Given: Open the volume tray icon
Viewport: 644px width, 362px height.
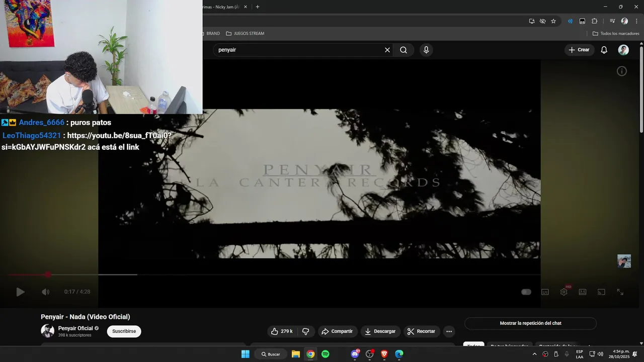Looking at the screenshot, I should pyautogui.click(x=600, y=354).
